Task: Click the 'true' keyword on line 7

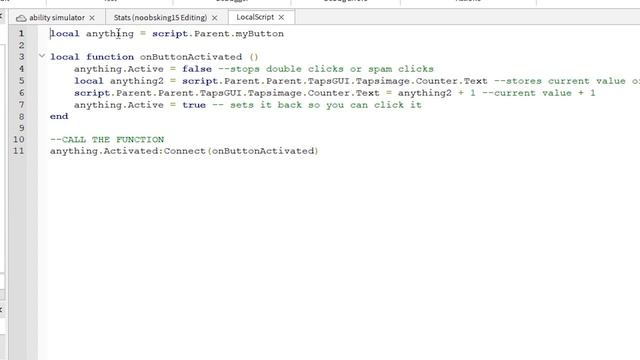Action: tap(194, 105)
